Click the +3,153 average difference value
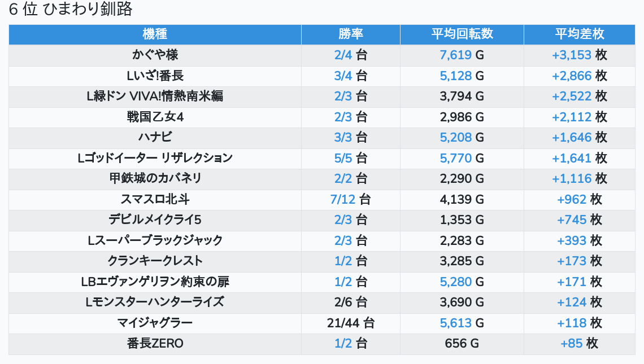This screenshot has height=364, width=644. pos(572,55)
